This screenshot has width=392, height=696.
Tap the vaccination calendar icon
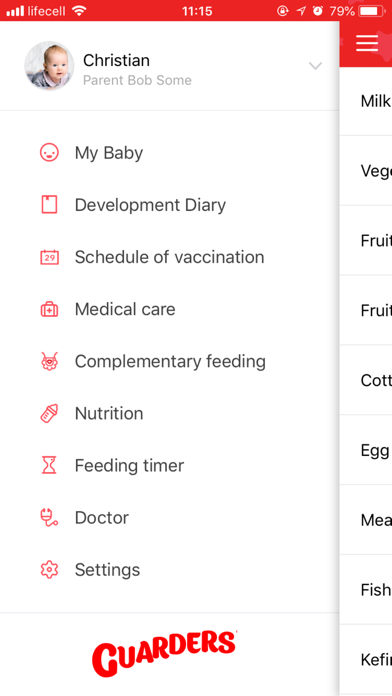point(49,257)
